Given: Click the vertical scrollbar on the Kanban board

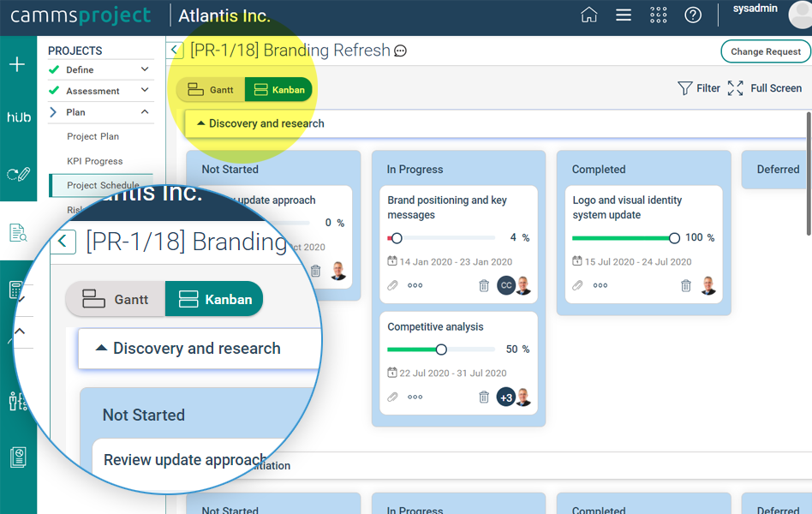Looking at the screenshot, I should pyautogui.click(x=809, y=174).
